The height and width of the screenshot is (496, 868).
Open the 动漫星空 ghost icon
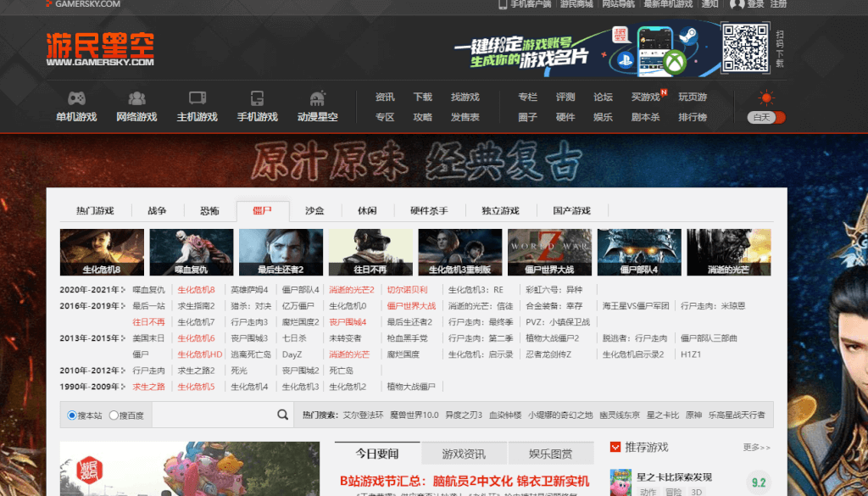(318, 98)
